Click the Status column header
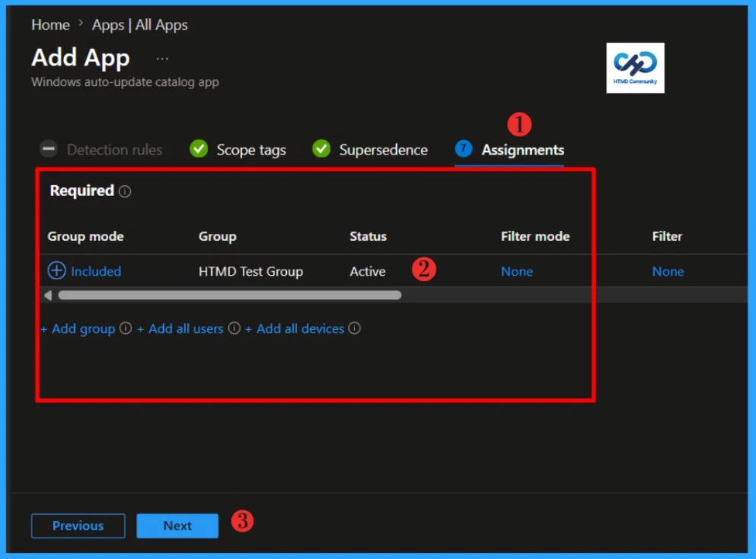 click(368, 236)
